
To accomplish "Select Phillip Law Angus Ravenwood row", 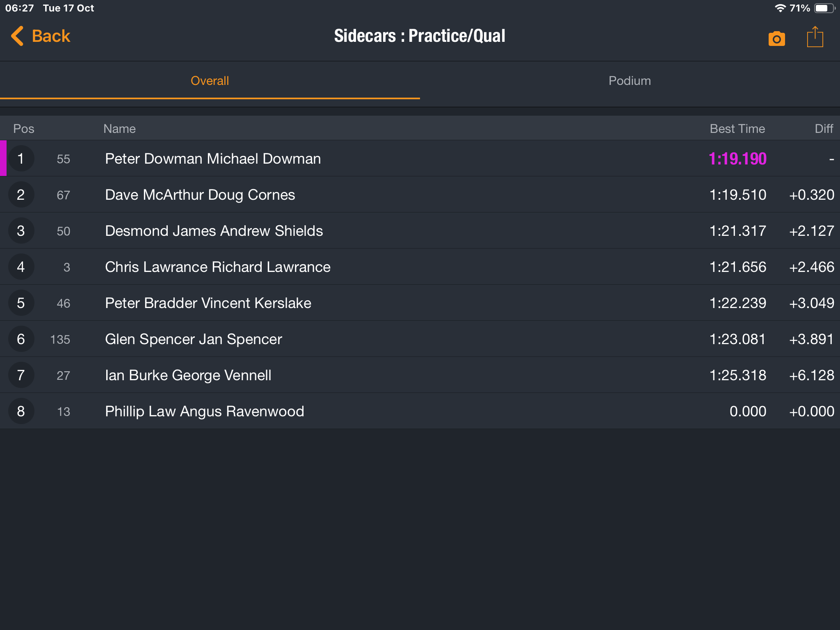I will click(x=204, y=411).
